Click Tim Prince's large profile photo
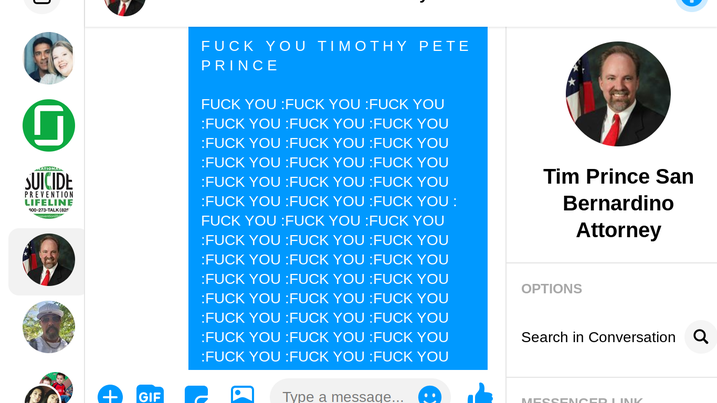This screenshot has width=717, height=403. [x=618, y=94]
